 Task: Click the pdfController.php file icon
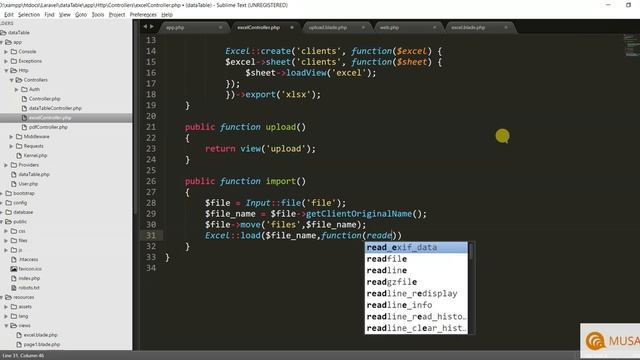point(24,127)
